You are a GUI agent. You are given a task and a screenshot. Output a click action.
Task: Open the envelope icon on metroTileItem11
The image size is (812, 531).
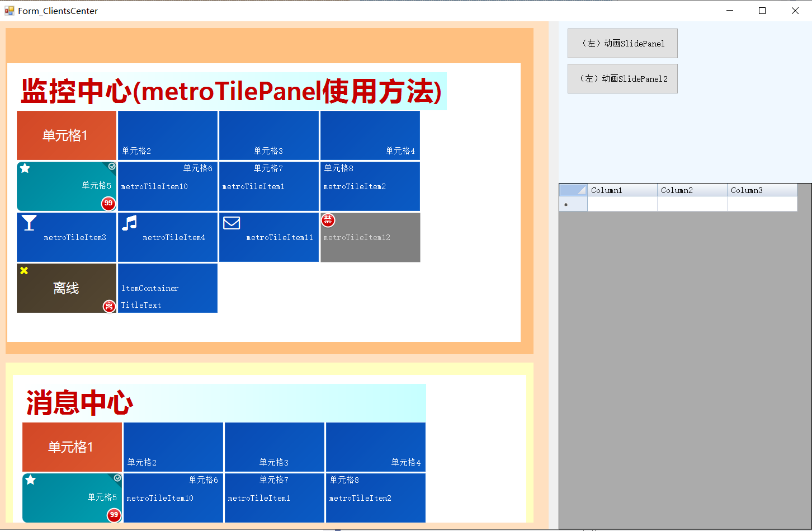[232, 223]
